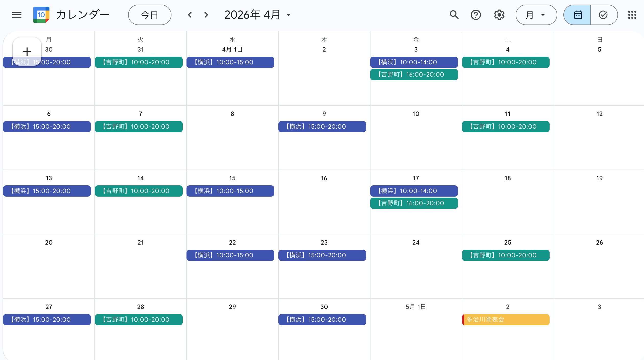Image resolution: width=644 pixels, height=360 pixels.
Task: Go to next month arrow
Action: [206, 15]
